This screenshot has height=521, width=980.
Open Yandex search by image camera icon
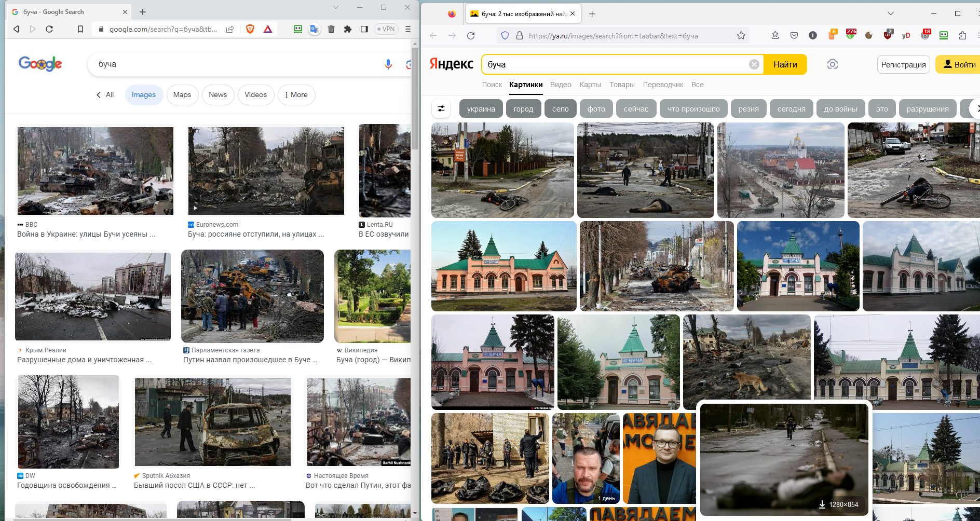pyautogui.click(x=833, y=64)
